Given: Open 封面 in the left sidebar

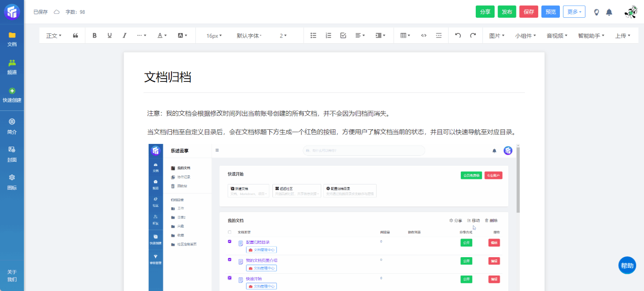Looking at the screenshot, I should pyautogui.click(x=12, y=154).
